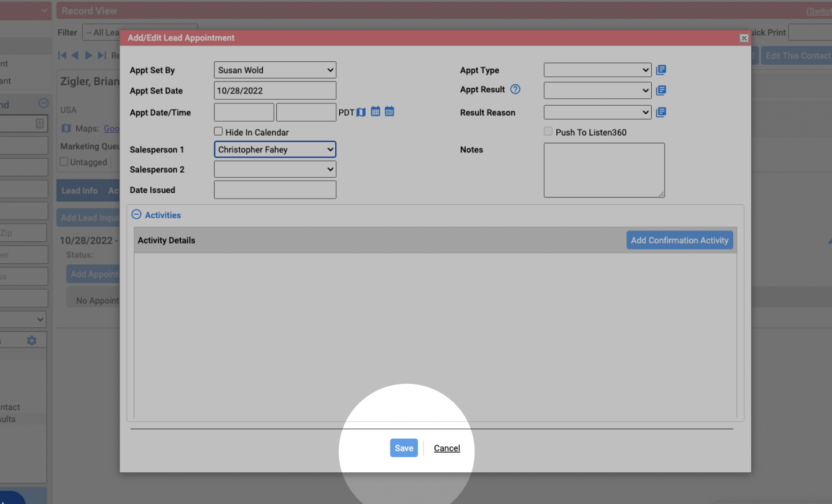Open the Appt Type dropdown
Viewport: 832px width, 504px height.
pos(597,70)
